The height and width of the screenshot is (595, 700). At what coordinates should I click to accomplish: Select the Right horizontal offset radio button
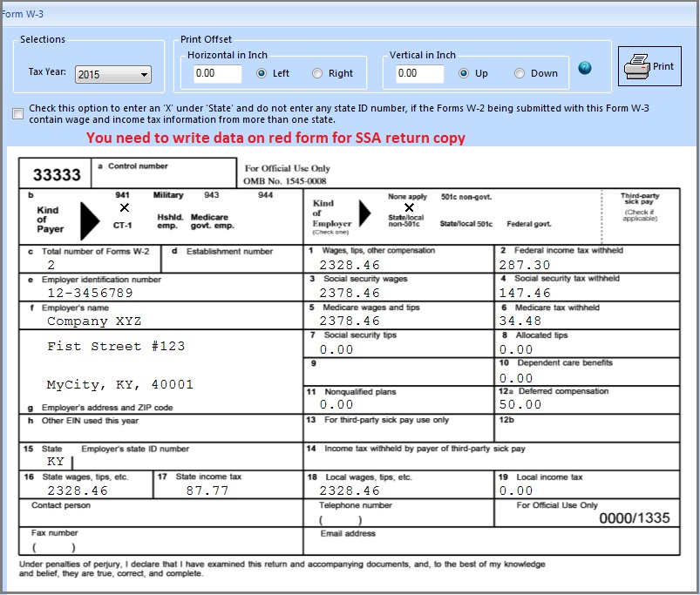coord(317,74)
